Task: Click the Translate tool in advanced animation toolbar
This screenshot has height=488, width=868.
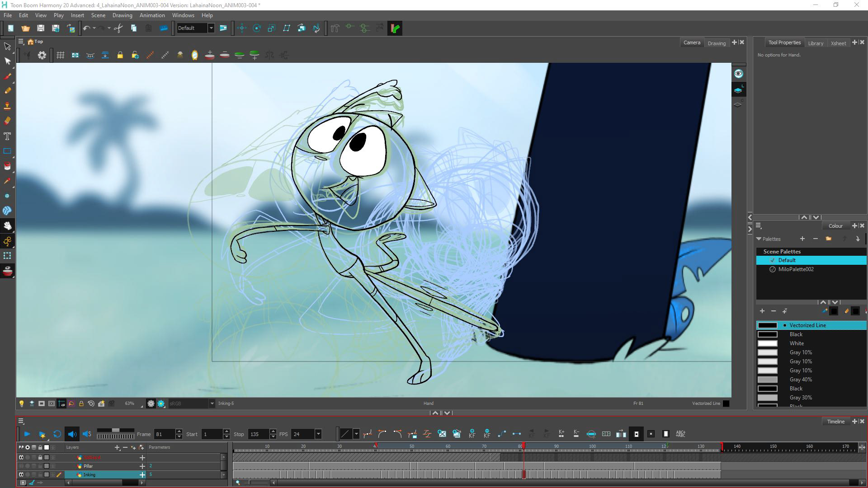Action: point(242,28)
